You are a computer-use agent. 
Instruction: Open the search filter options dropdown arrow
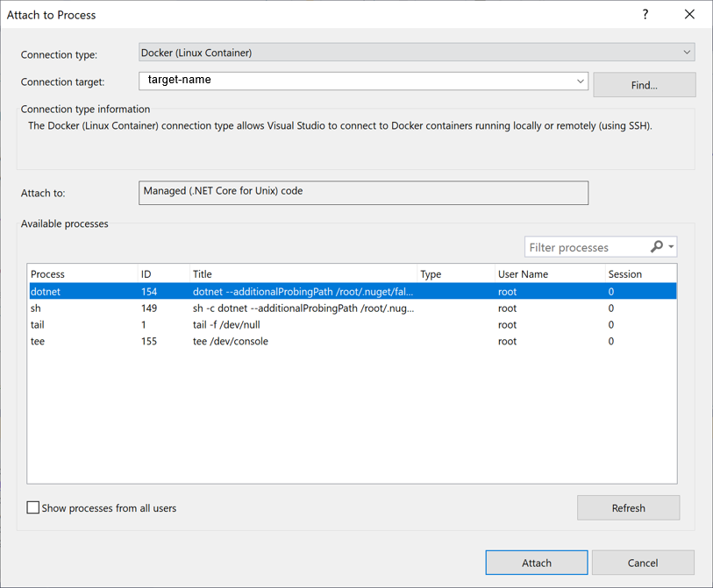(x=670, y=246)
